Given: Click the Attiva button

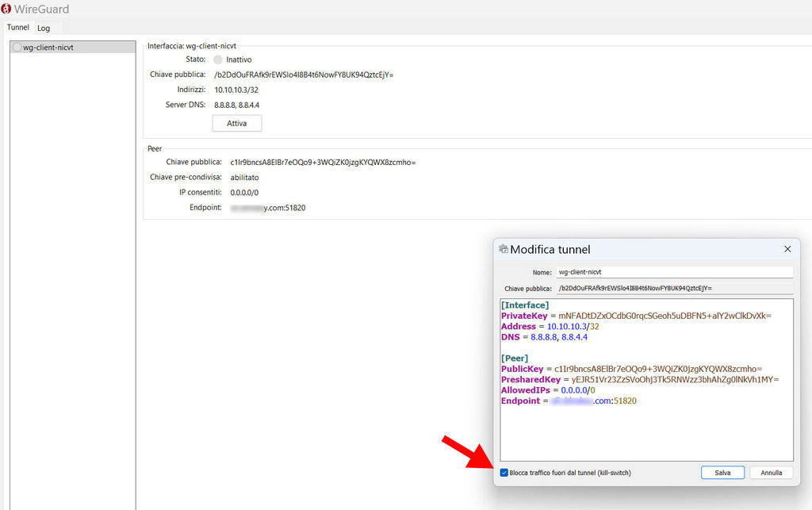Looking at the screenshot, I should click(x=236, y=123).
